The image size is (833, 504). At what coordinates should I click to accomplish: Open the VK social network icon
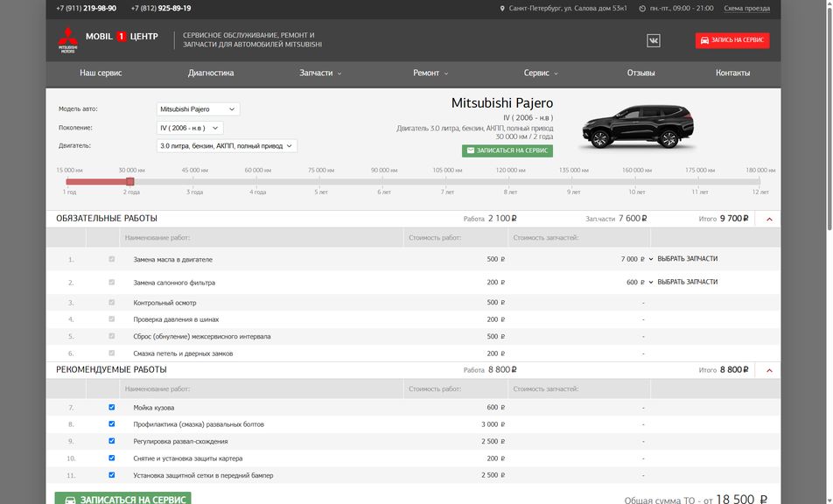(x=654, y=40)
